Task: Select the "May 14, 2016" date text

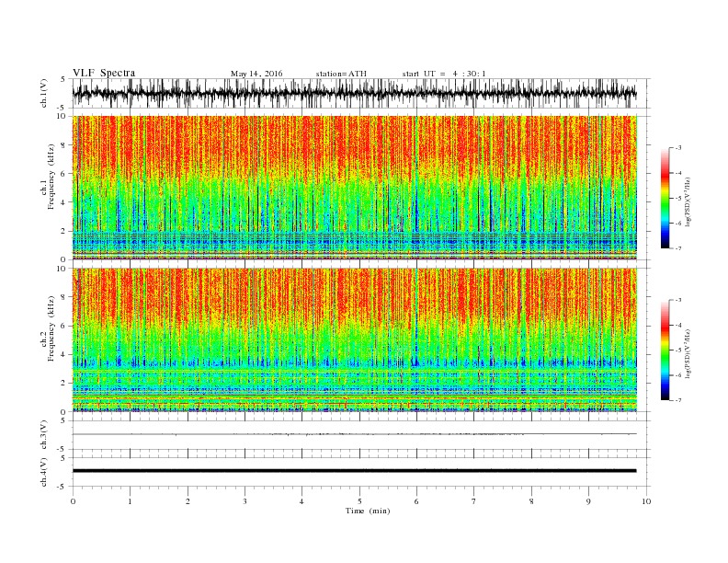Action: tap(256, 74)
